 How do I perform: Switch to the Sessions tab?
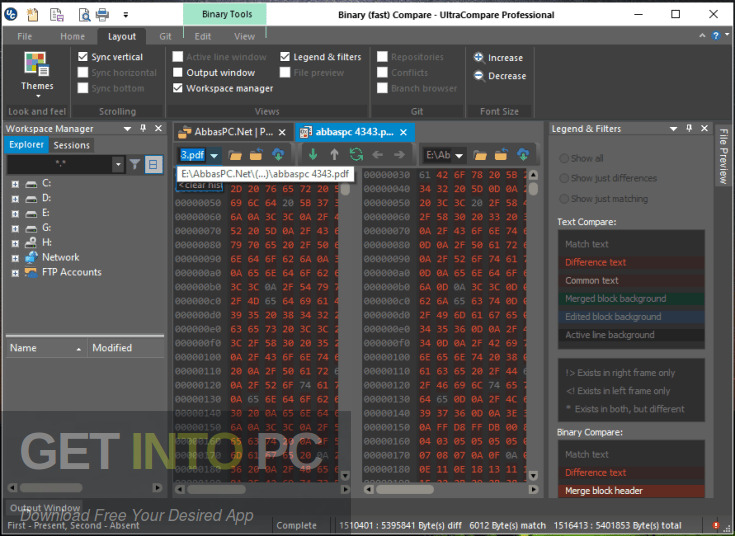click(71, 145)
